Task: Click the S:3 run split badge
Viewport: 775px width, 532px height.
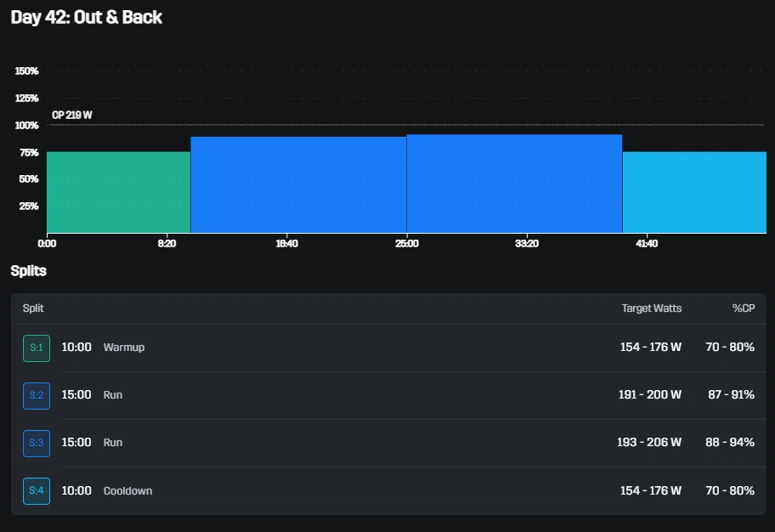Action: tap(37, 443)
